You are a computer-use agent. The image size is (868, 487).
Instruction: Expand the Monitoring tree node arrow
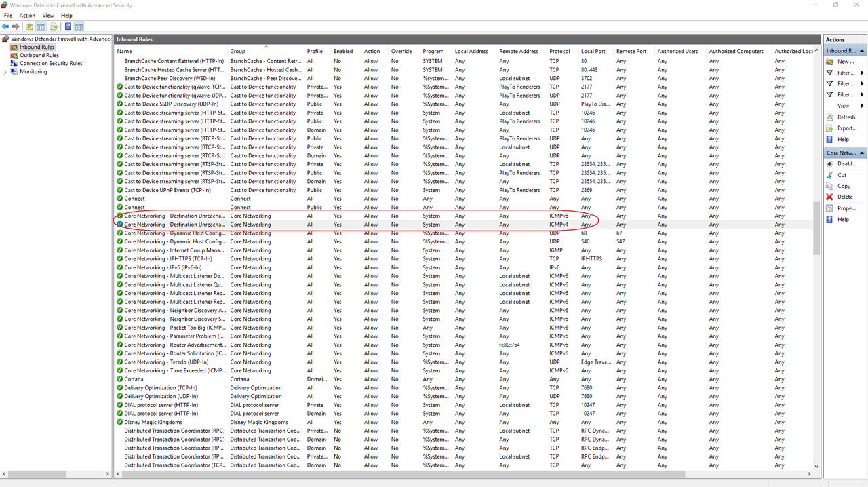pyautogui.click(x=5, y=72)
